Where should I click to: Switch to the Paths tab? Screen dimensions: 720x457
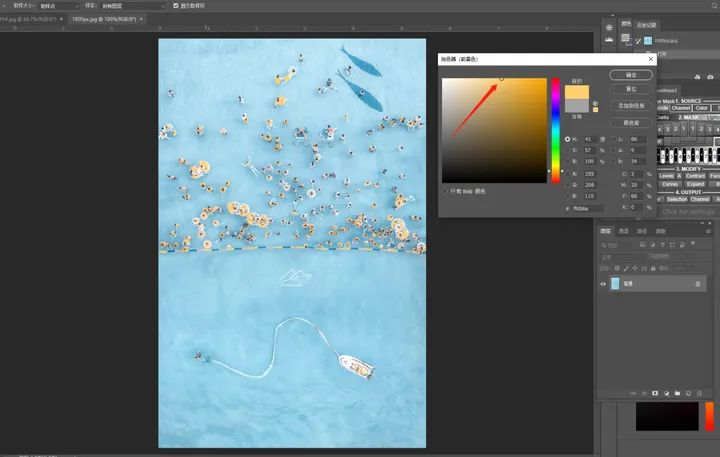point(642,231)
